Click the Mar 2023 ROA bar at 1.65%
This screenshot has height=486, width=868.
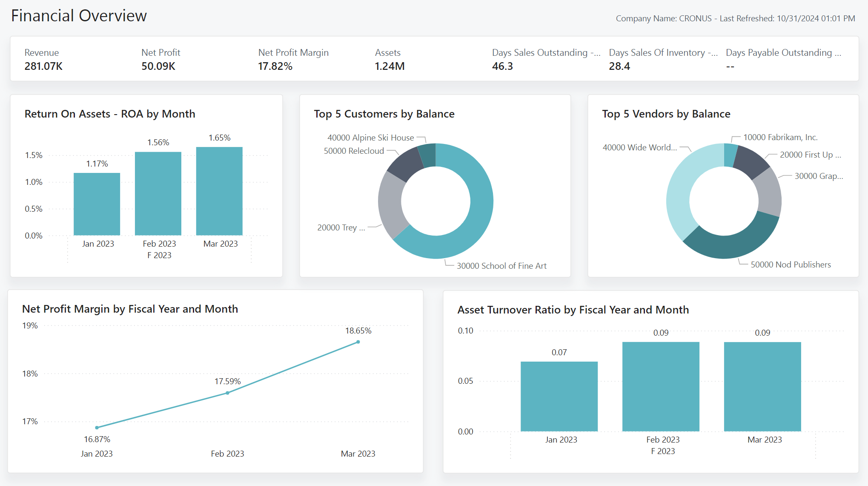(x=219, y=190)
